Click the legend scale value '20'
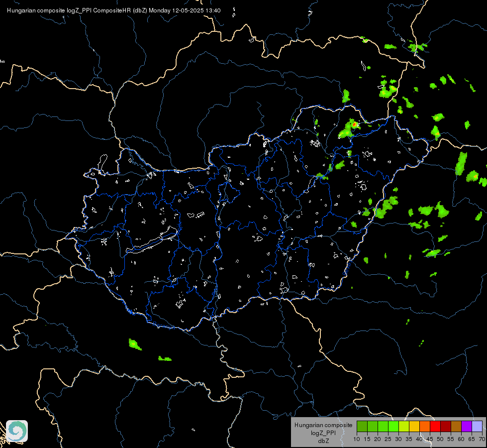 tap(378, 440)
